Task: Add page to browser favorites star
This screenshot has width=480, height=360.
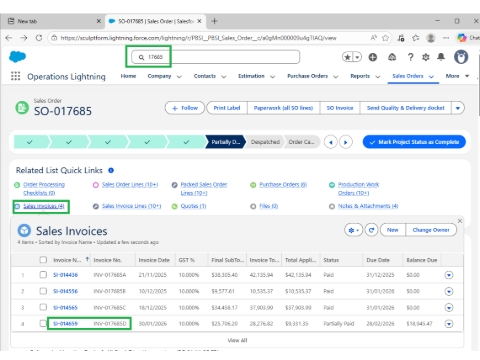Action: (386, 38)
